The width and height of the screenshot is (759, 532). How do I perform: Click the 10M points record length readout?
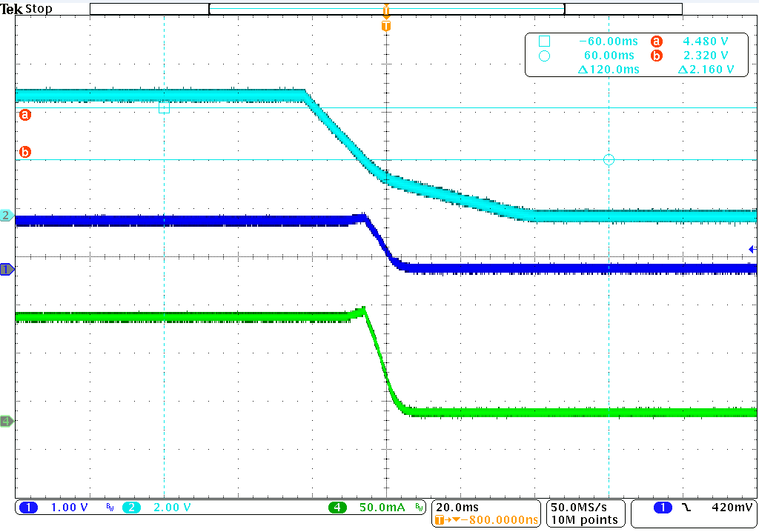pyautogui.click(x=583, y=519)
